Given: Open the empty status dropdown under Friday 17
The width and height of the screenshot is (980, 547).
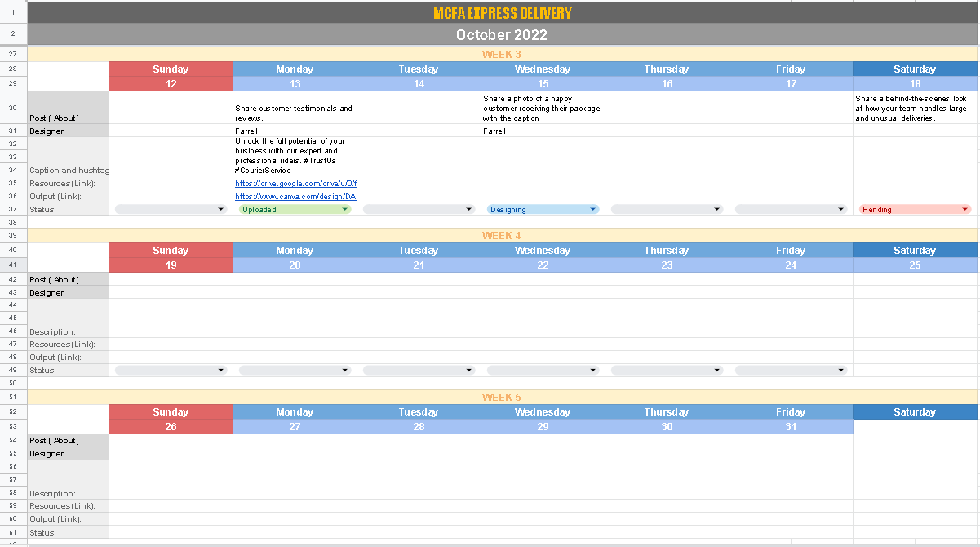Looking at the screenshot, I should pos(791,209).
